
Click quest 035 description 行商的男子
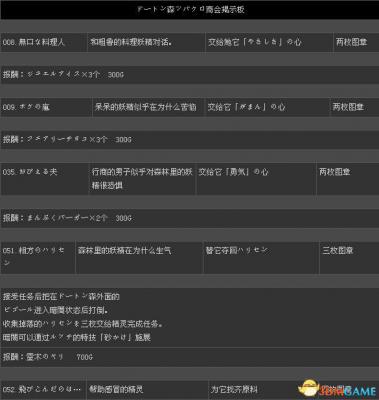tap(142, 178)
